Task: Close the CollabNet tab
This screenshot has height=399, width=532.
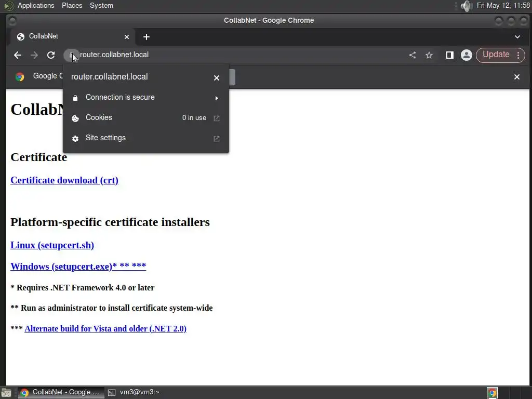Action: (127, 37)
